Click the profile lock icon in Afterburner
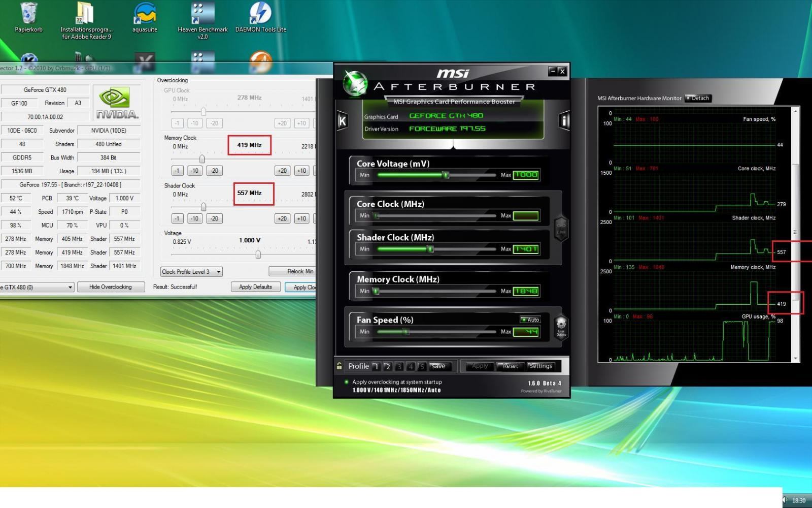812x508 pixels. pyautogui.click(x=339, y=366)
